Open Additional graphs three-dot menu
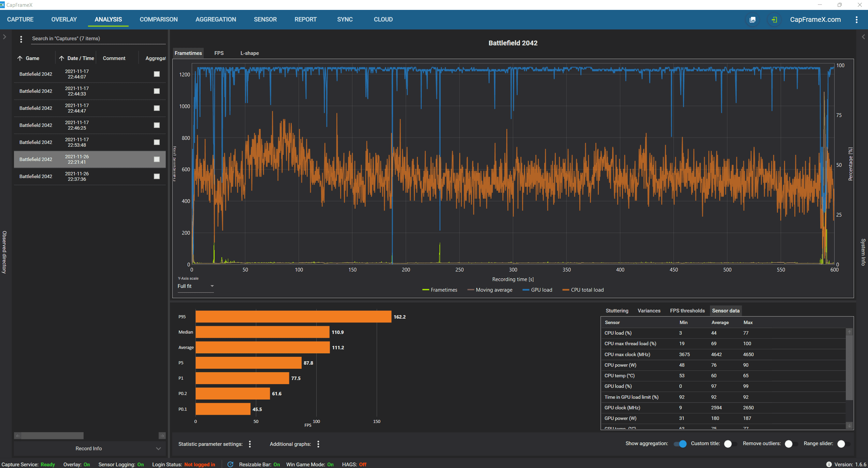Image resolution: width=868 pixels, height=468 pixels. coord(318,444)
